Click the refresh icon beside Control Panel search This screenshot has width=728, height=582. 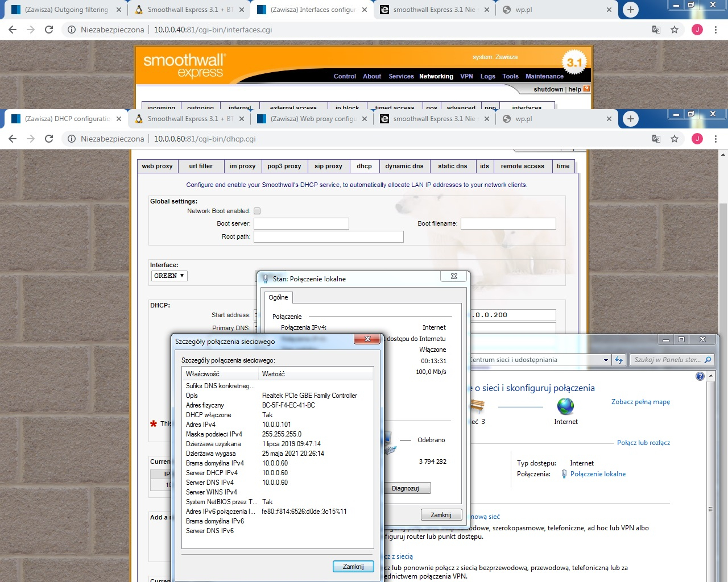point(619,360)
